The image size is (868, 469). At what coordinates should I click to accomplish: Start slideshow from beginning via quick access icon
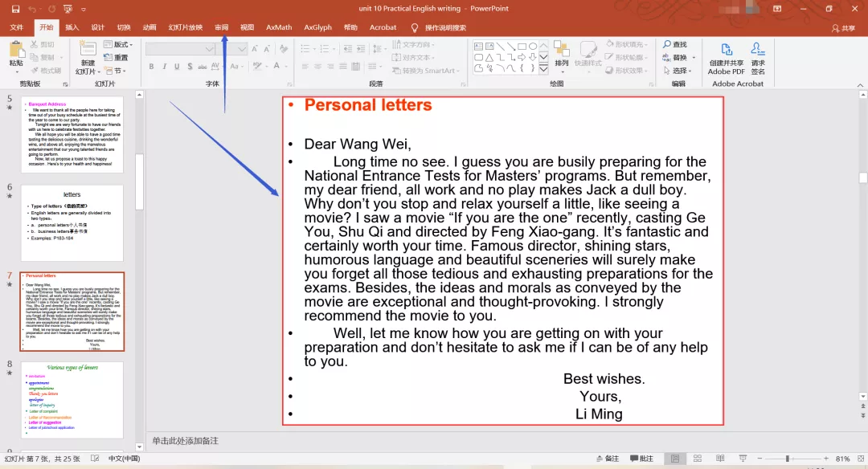(68, 9)
